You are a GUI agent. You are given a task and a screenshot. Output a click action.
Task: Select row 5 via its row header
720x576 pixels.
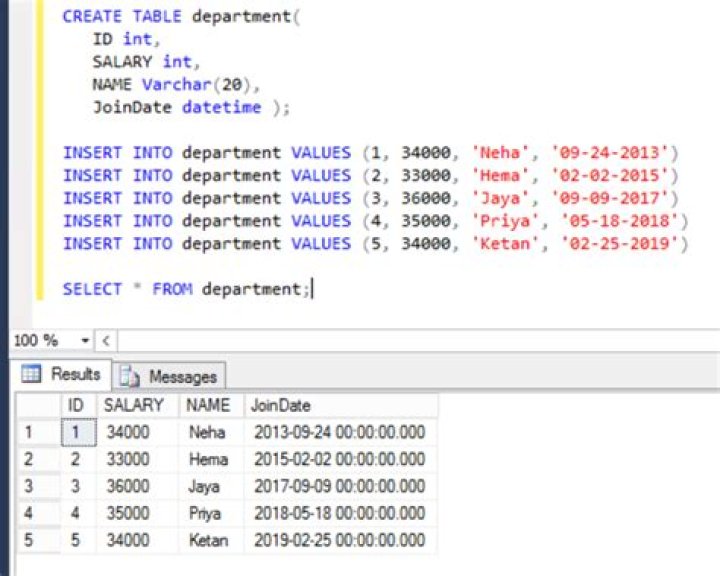30,541
